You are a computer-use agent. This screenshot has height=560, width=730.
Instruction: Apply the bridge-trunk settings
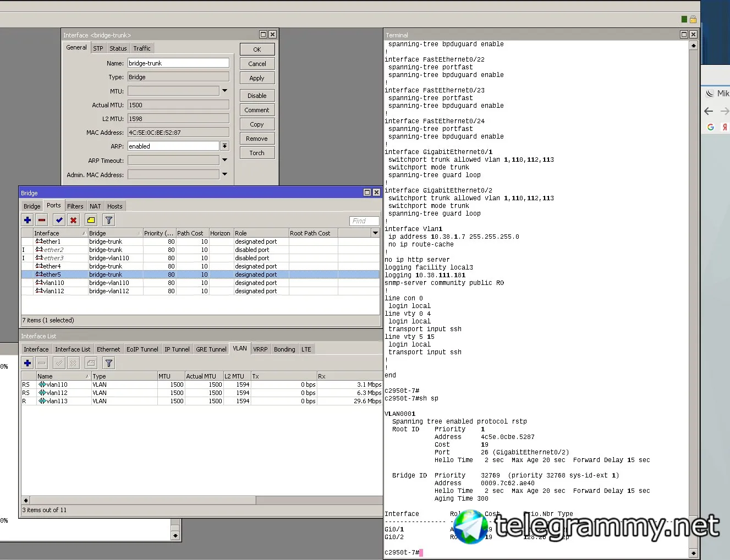point(257,78)
